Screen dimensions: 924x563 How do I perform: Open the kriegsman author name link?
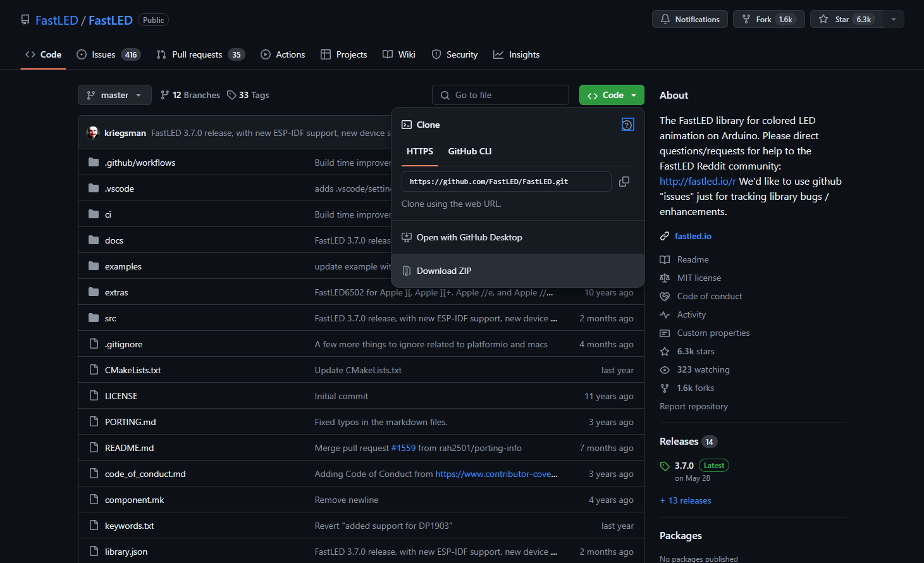(125, 133)
